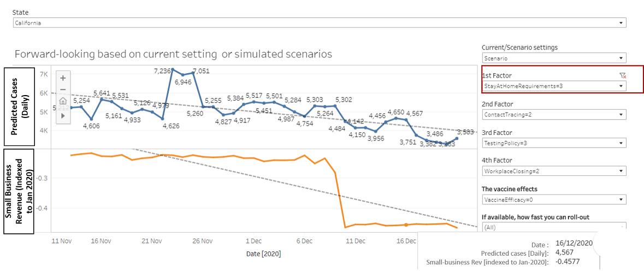Open the roll-out speed (All) dropdown
This screenshot has height=271, width=644.
(x=554, y=227)
